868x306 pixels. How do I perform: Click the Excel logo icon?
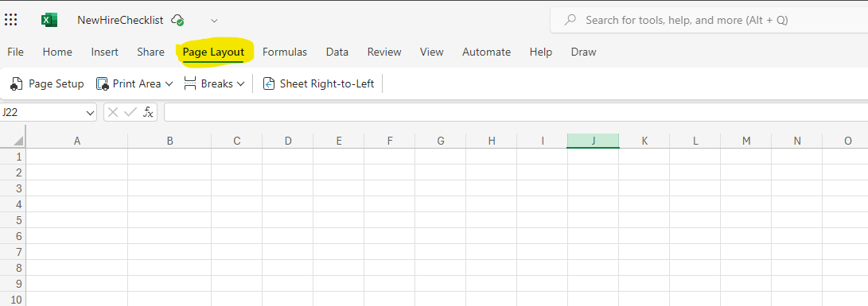(49, 20)
